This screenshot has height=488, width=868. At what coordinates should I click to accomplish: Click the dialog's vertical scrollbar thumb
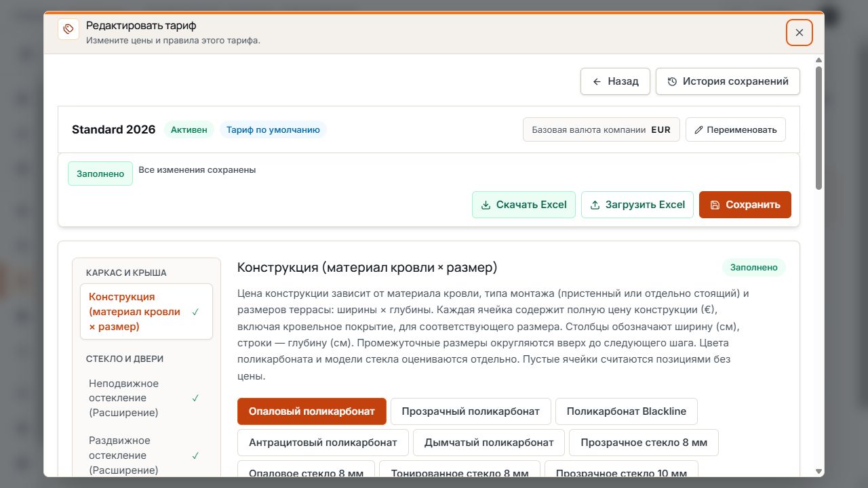tap(818, 129)
